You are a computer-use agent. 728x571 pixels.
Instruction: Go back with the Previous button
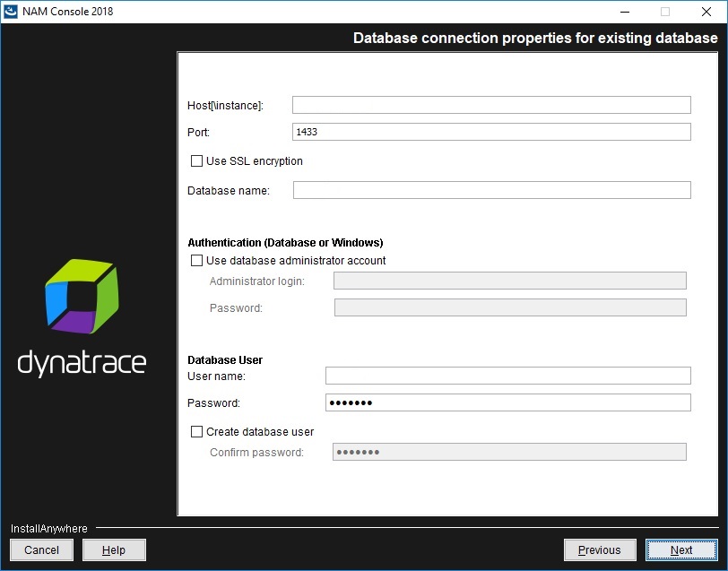point(600,550)
